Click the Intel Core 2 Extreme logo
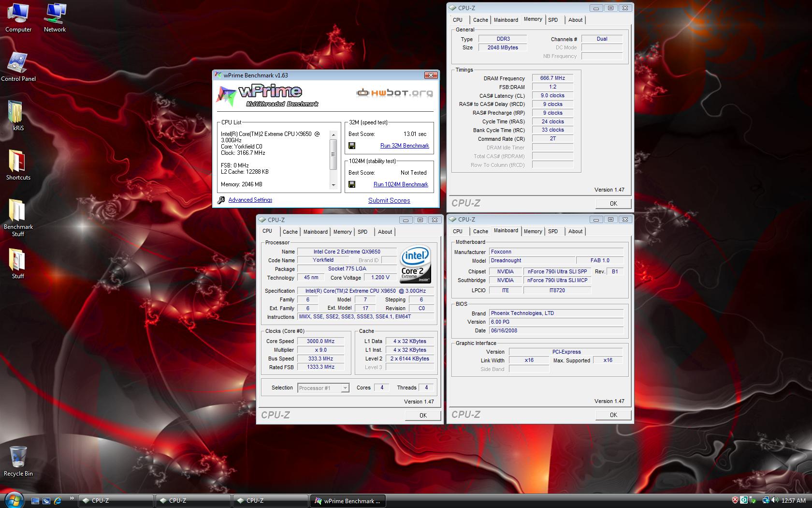The width and height of the screenshot is (812, 508). pos(415,265)
